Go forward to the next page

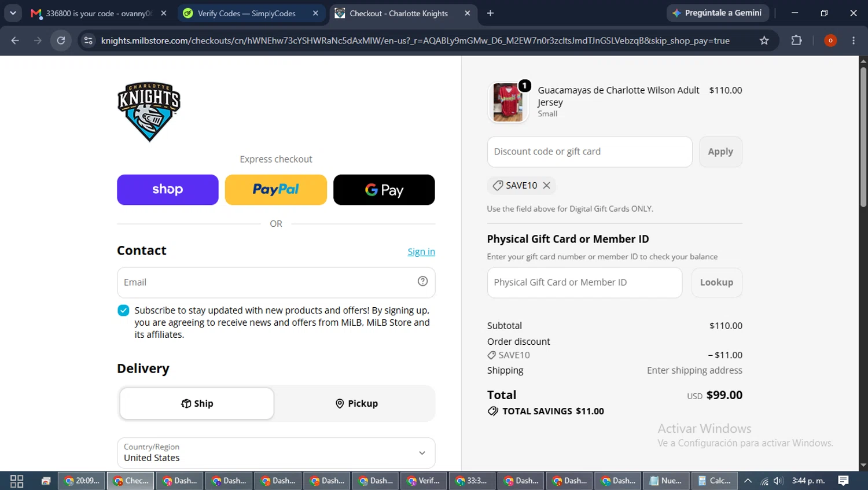pos(38,40)
